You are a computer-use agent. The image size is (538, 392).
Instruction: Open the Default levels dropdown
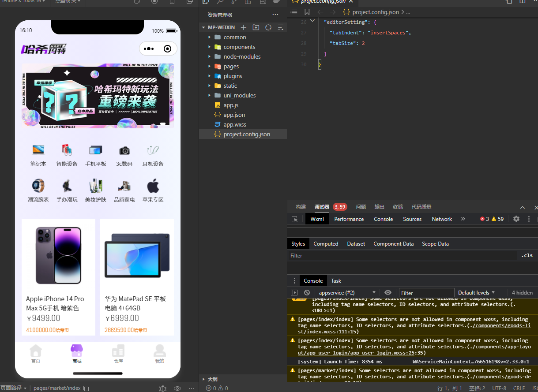tap(476, 293)
